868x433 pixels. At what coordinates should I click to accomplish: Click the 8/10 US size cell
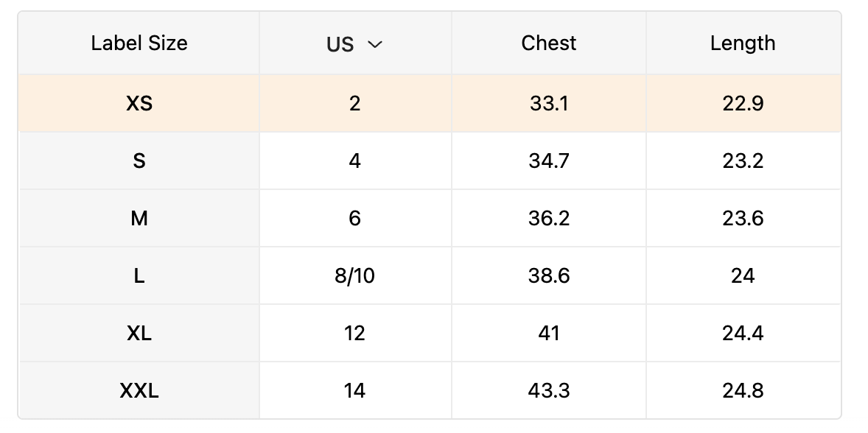pyautogui.click(x=355, y=275)
